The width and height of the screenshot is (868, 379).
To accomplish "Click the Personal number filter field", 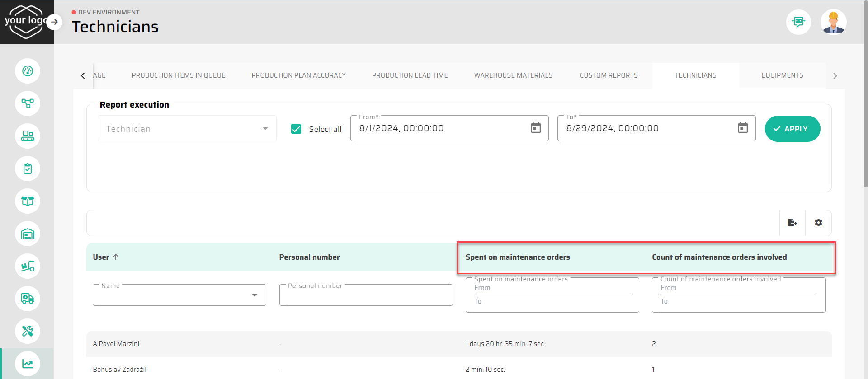I will pyautogui.click(x=366, y=295).
